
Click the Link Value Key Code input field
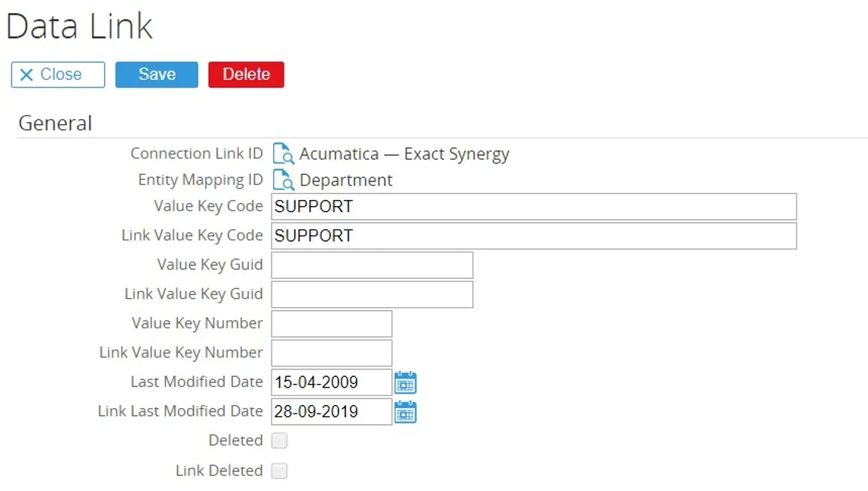(x=533, y=236)
